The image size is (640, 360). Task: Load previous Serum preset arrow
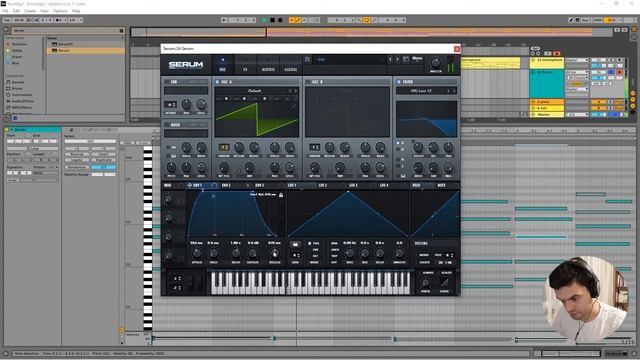point(391,60)
